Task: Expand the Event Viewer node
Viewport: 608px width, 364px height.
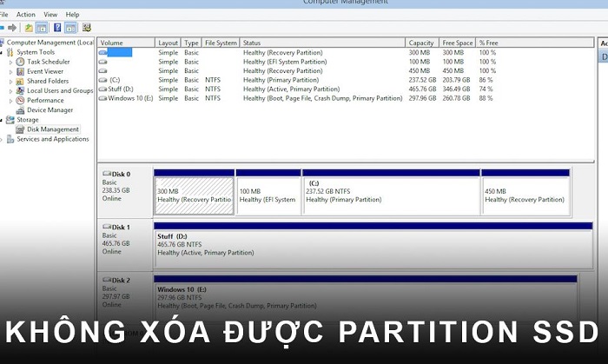Action: point(10,72)
